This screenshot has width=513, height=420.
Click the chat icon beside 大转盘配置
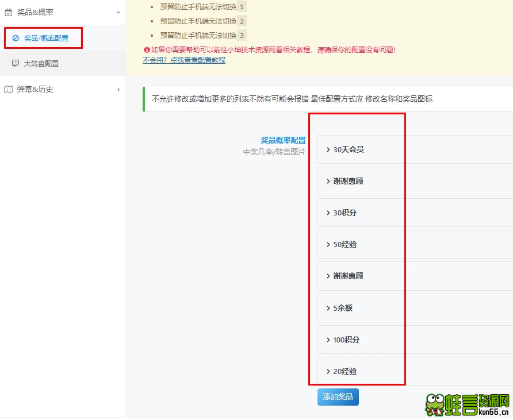(x=16, y=63)
